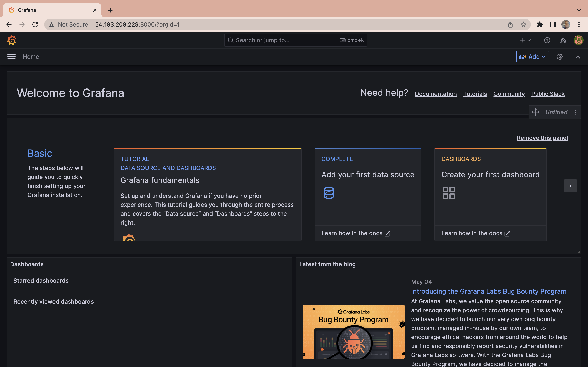
Task: Expand the plus new-item dropdown in top bar
Action: pos(525,40)
